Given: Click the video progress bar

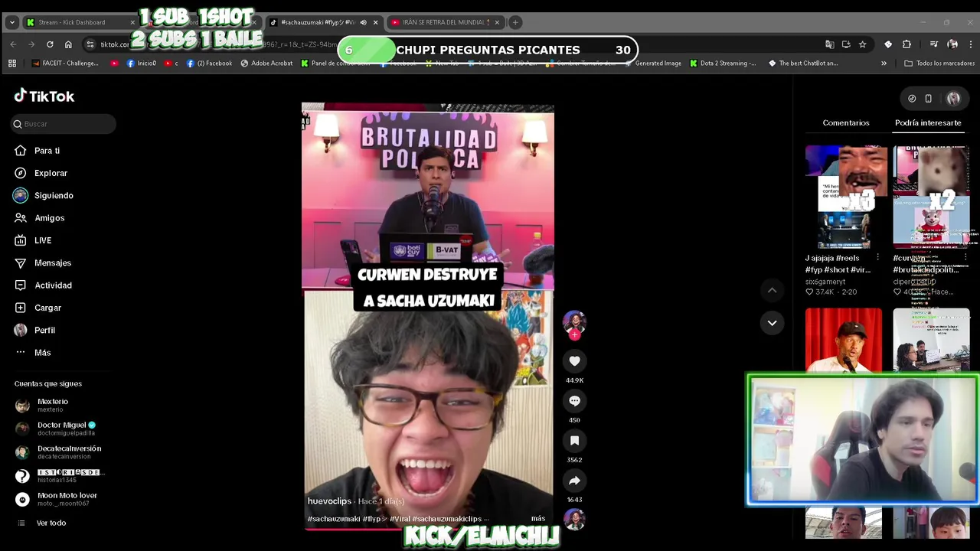Looking at the screenshot, I should tap(429, 528).
